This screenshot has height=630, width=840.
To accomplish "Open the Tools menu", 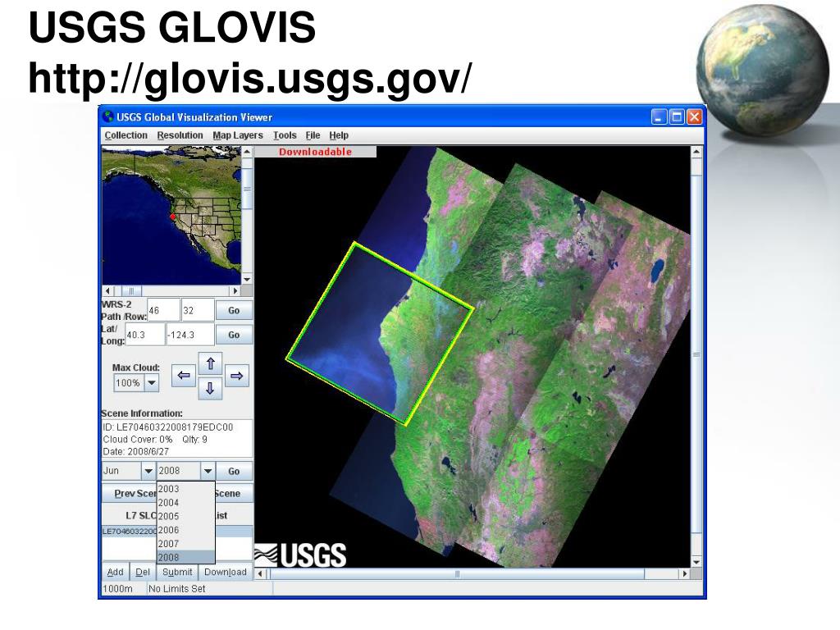I will pyautogui.click(x=285, y=135).
